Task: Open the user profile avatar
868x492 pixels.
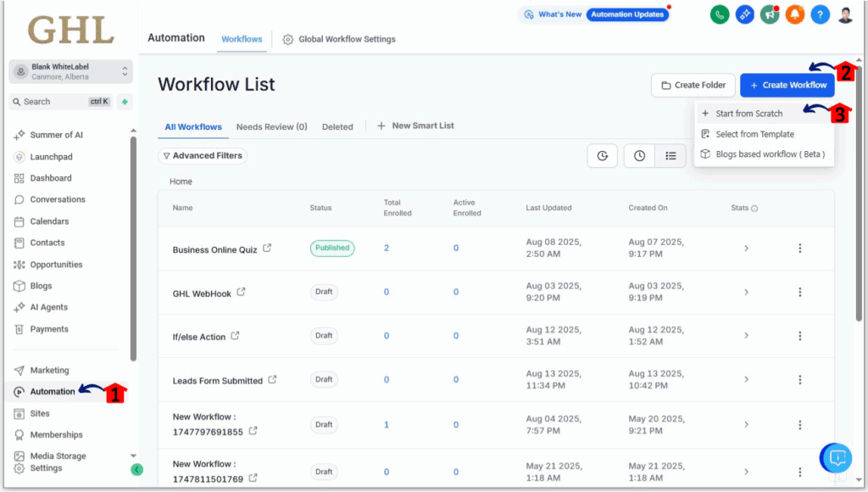Action: (845, 14)
